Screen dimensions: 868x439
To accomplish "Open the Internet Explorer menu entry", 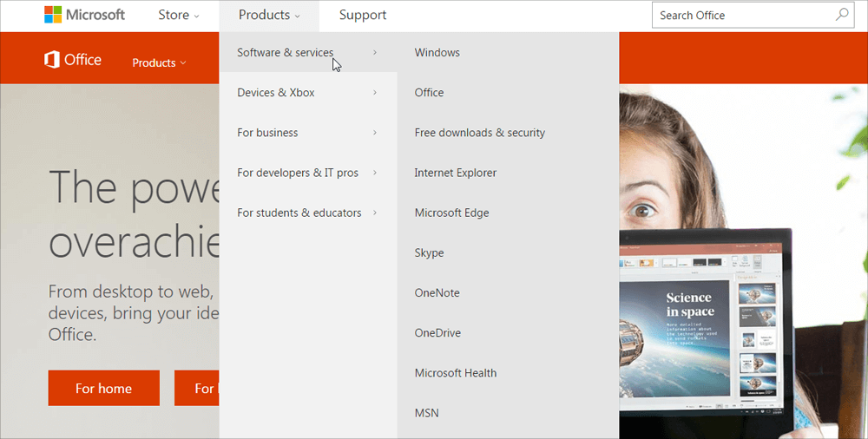I will (455, 173).
